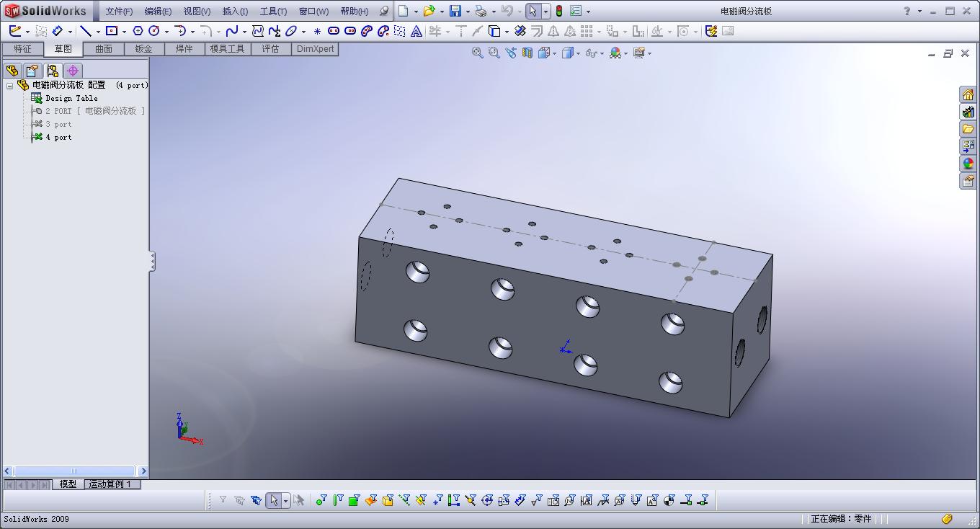Toggle the Filter Planes selection filter
Viewport: 980px width, 529px height.
click(x=421, y=500)
